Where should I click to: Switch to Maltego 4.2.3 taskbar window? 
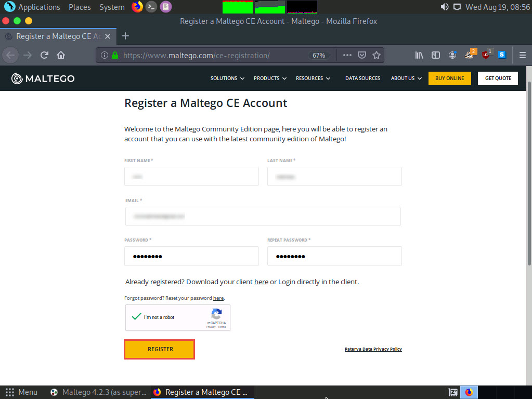(x=98, y=392)
